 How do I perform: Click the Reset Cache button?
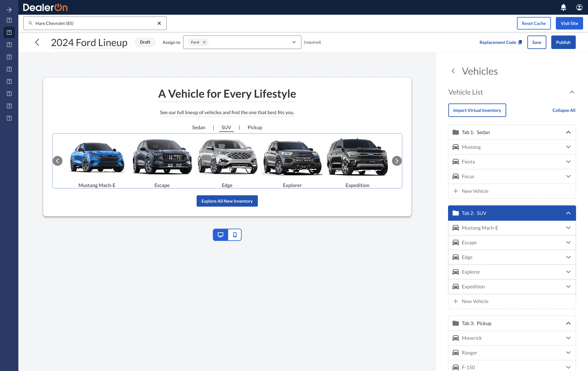(534, 23)
